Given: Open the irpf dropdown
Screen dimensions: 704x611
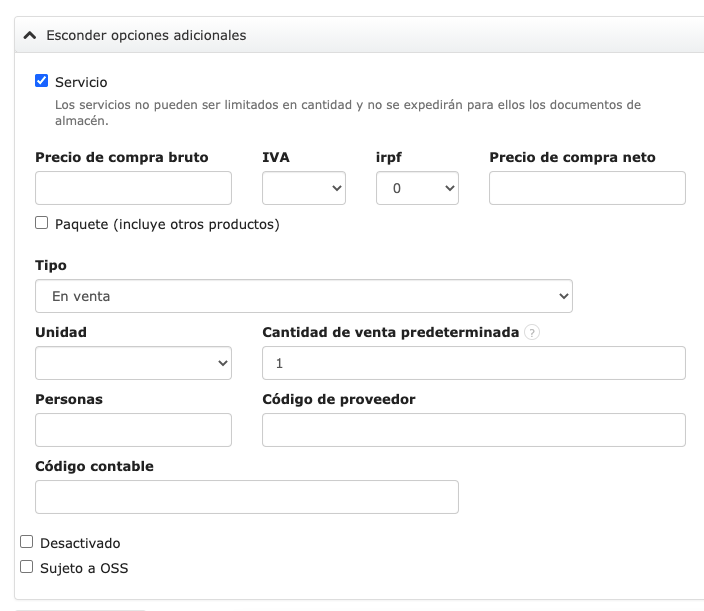Looking at the screenshot, I should (417, 188).
